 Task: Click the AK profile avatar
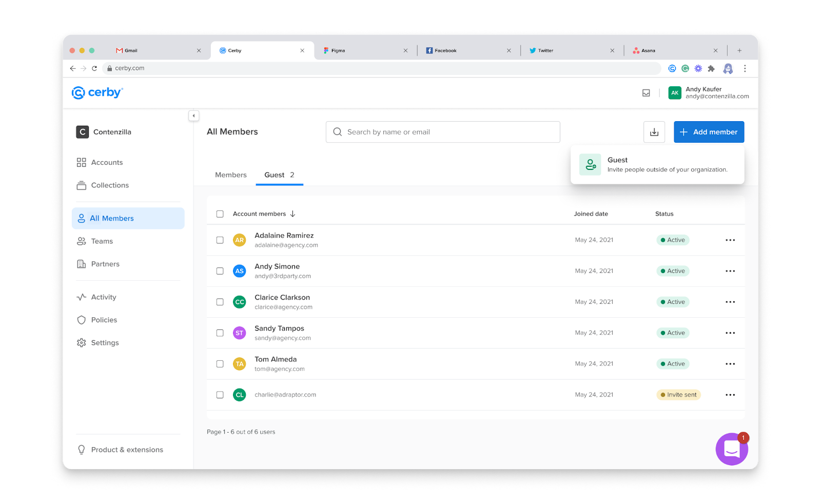(x=675, y=93)
